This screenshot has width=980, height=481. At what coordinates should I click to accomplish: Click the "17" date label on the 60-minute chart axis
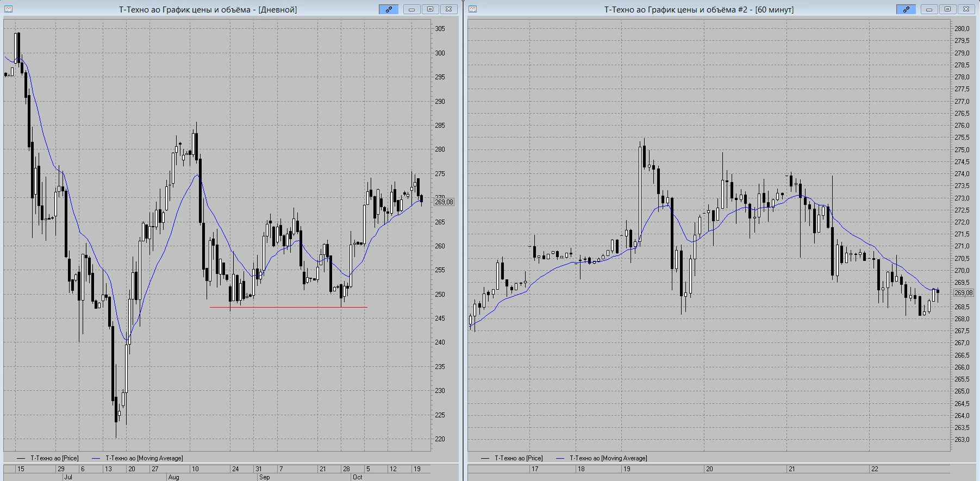coord(535,469)
